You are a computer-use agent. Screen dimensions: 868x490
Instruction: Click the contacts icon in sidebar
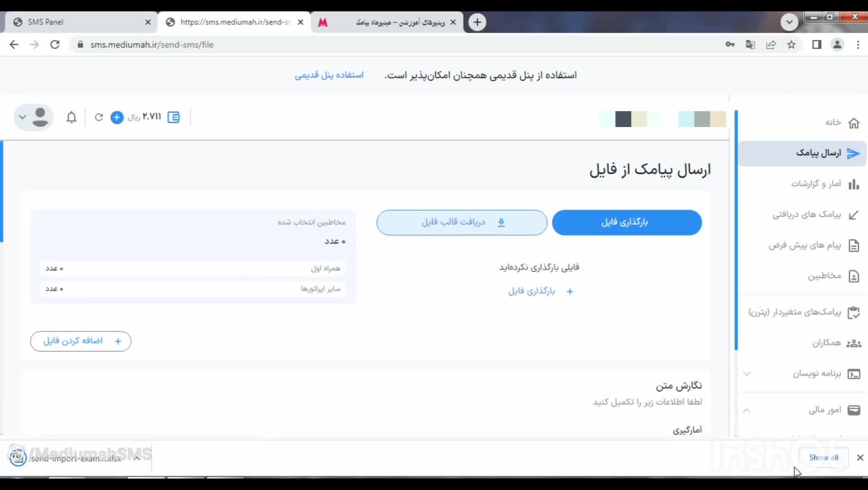click(x=854, y=276)
